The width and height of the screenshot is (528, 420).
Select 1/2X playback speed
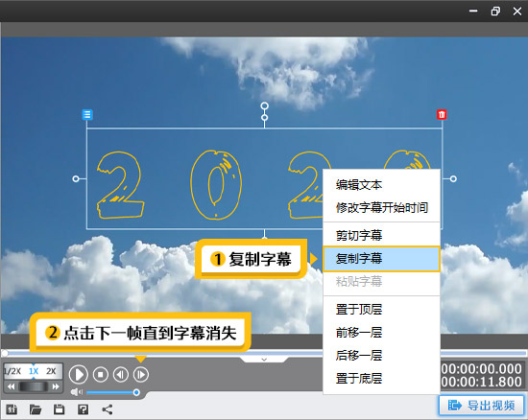(x=12, y=371)
